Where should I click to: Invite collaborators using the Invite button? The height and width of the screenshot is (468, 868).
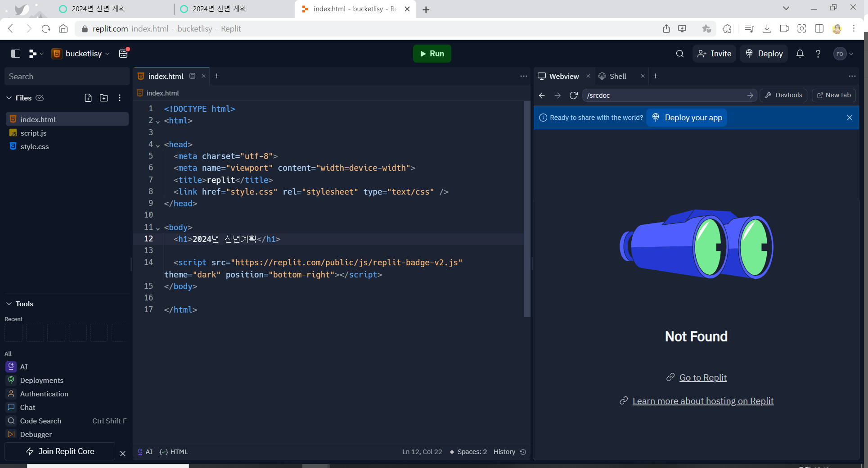714,54
